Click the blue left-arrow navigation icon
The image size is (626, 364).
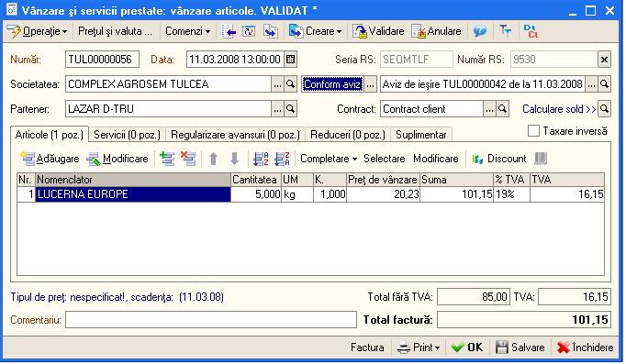(229, 31)
